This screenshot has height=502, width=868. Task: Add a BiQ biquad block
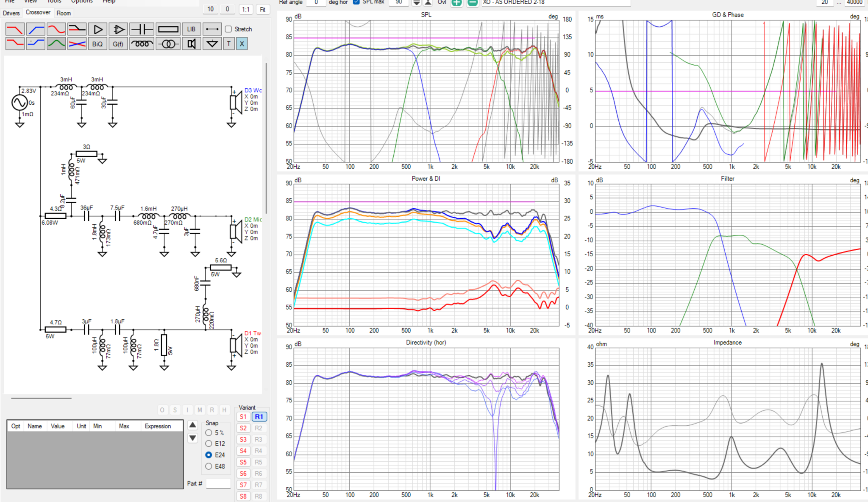[x=97, y=44]
